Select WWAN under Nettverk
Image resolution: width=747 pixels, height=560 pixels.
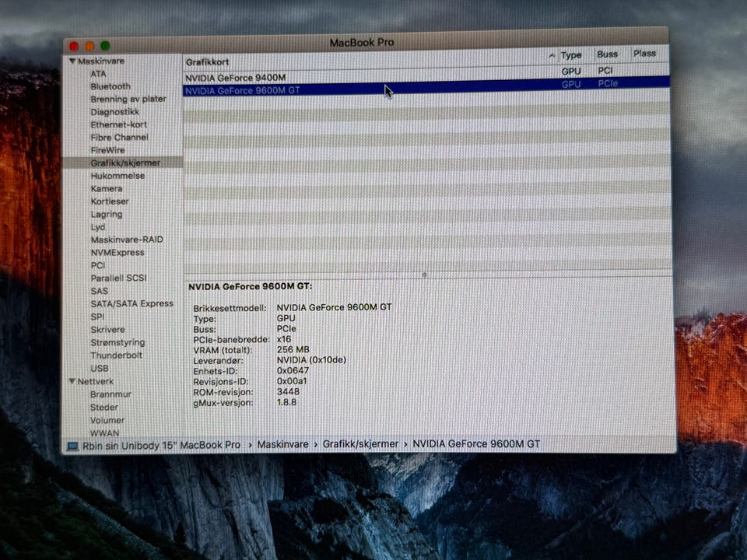point(104,433)
